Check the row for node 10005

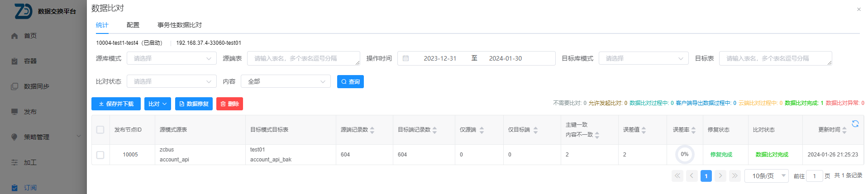tap(100, 155)
